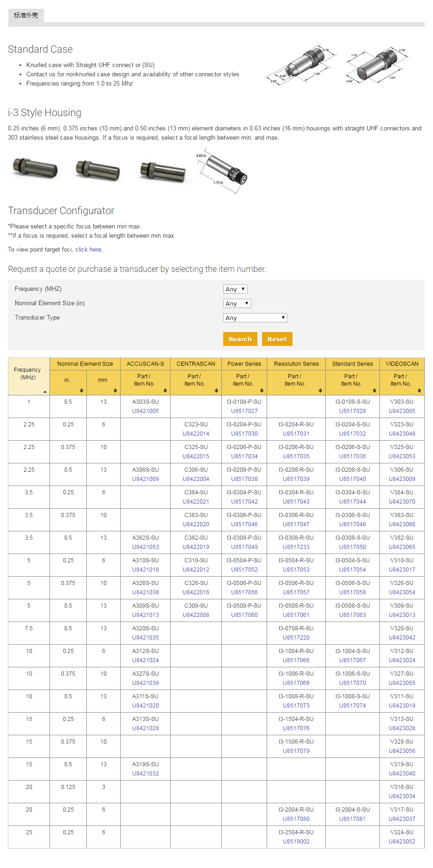
Task: Sort VIDEOSCAN Part/Item No. column
Action: [x=419, y=391]
